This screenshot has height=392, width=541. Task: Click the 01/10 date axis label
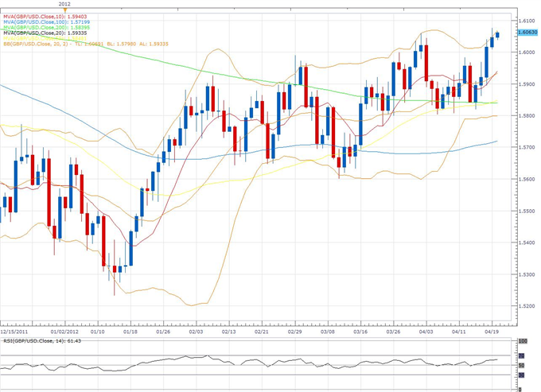coord(97,332)
